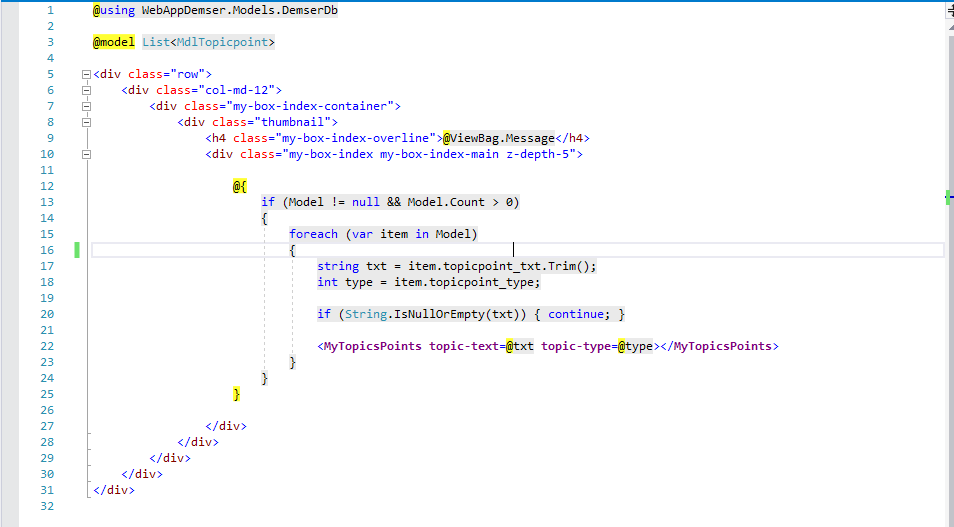Collapse the my-box-index-main div on line 10
The width and height of the screenshot is (954, 527).
[x=86, y=155]
